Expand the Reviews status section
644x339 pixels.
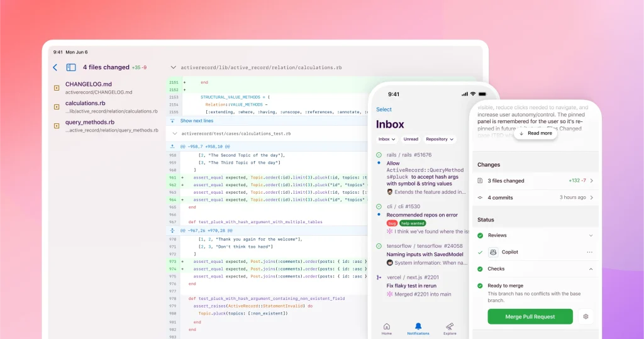point(590,235)
